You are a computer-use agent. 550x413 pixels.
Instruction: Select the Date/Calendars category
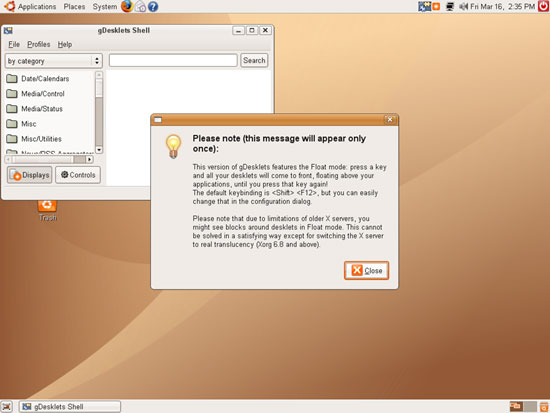click(x=45, y=79)
